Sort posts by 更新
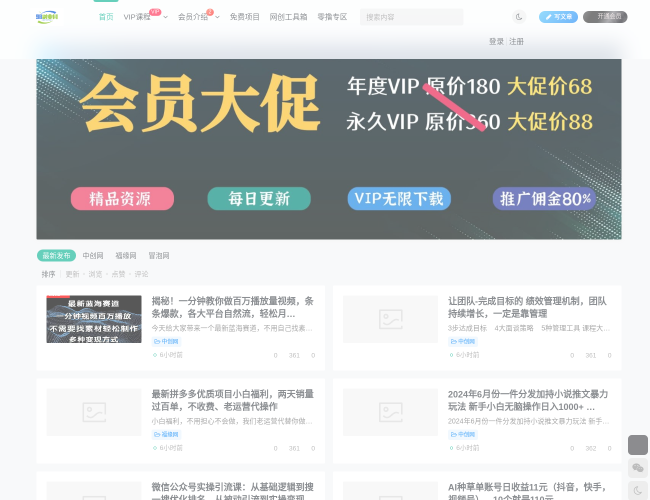Screen dimensions: 650x500 click(x=72, y=274)
